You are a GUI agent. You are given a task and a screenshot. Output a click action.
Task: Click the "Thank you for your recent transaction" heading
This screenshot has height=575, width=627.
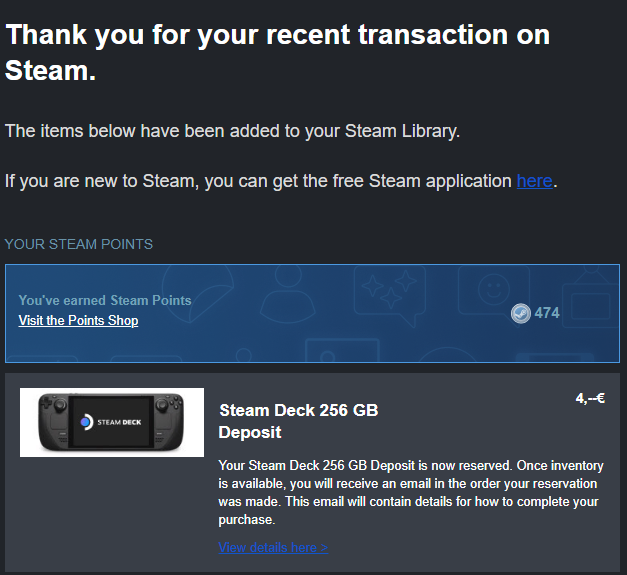pos(278,52)
